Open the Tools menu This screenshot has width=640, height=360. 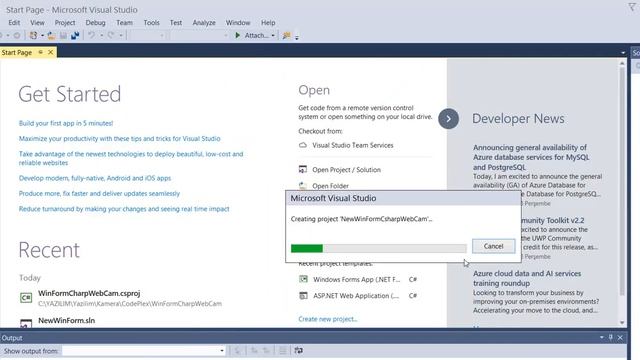tap(151, 23)
